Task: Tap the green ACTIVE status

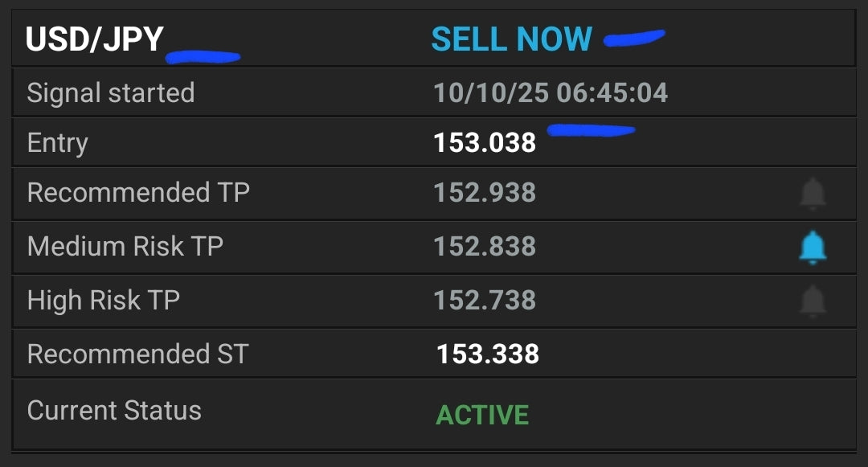Action: [482, 416]
